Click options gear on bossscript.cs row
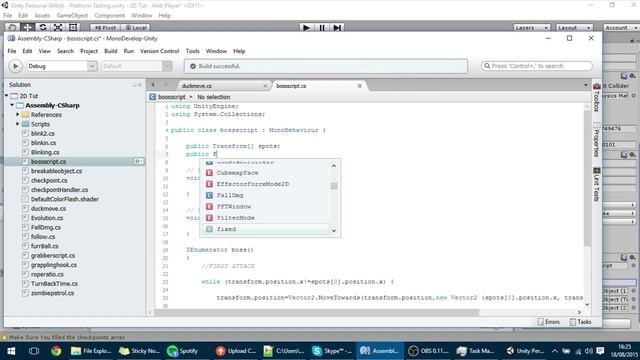 click(138, 162)
